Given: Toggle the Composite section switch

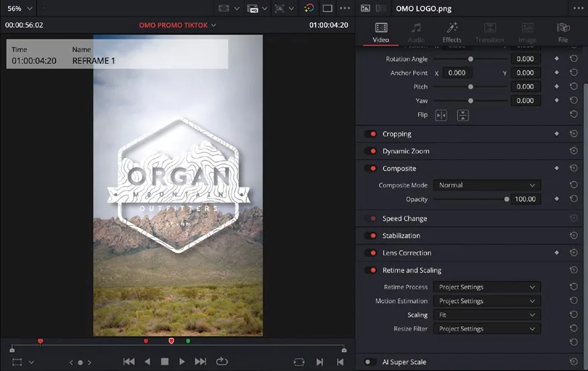Looking at the screenshot, I should coord(371,169).
